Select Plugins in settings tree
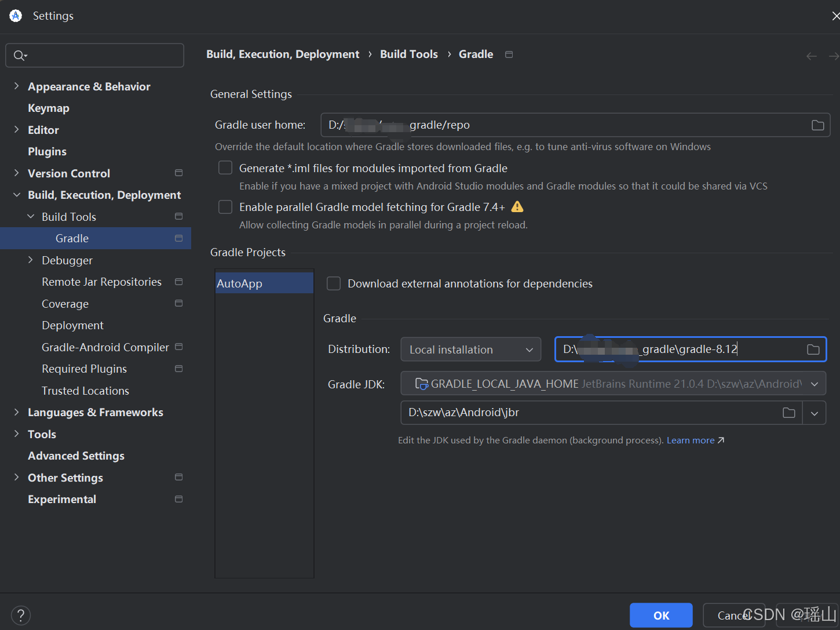Image resolution: width=840 pixels, height=630 pixels. [x=47, y=151]
